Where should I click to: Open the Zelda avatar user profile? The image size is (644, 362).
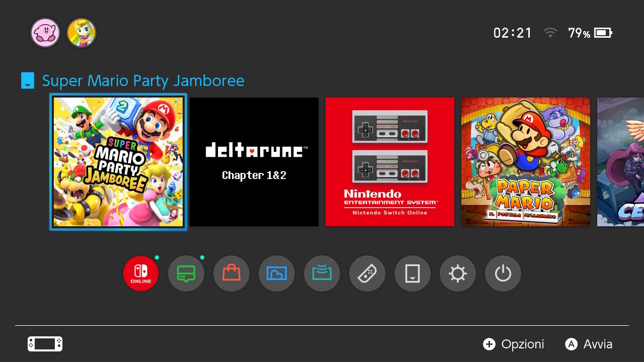pyautogui.click(x=82, y=33)
